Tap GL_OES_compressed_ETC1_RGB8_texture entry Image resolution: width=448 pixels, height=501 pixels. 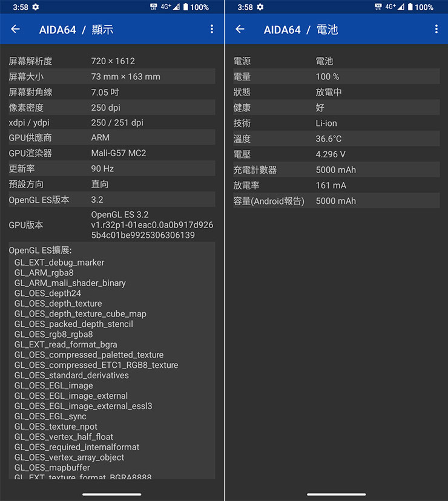[96, 365]
